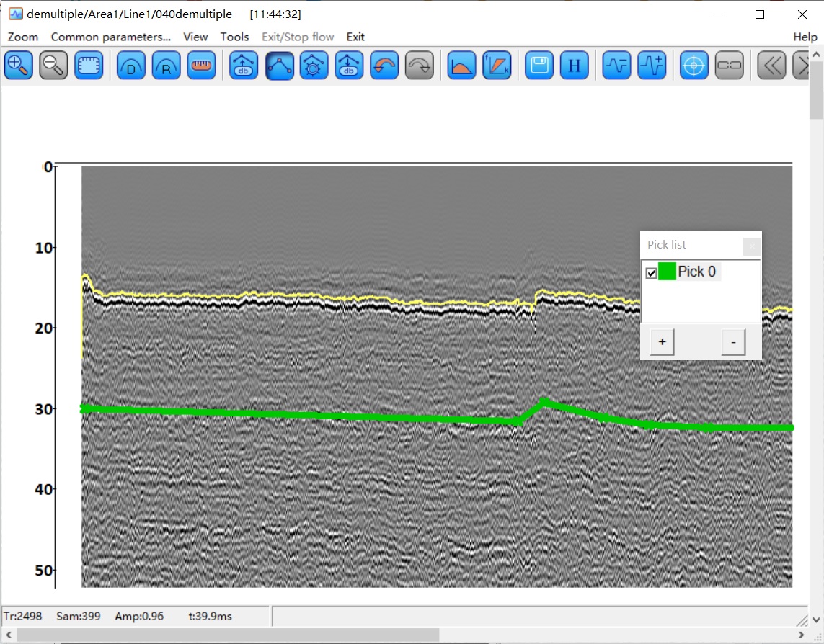Toggle the highlighted polyline pick tool

click(280, 66)
